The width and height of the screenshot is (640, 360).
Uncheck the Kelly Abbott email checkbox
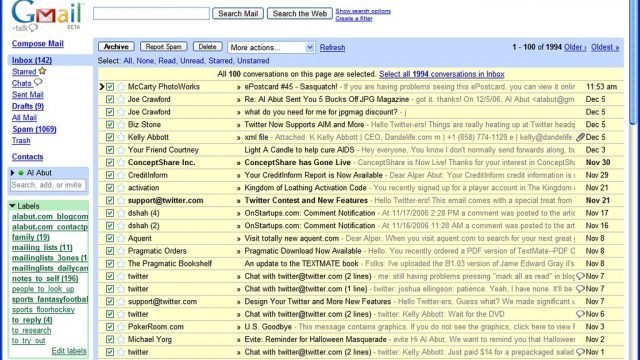click(110, 138)
